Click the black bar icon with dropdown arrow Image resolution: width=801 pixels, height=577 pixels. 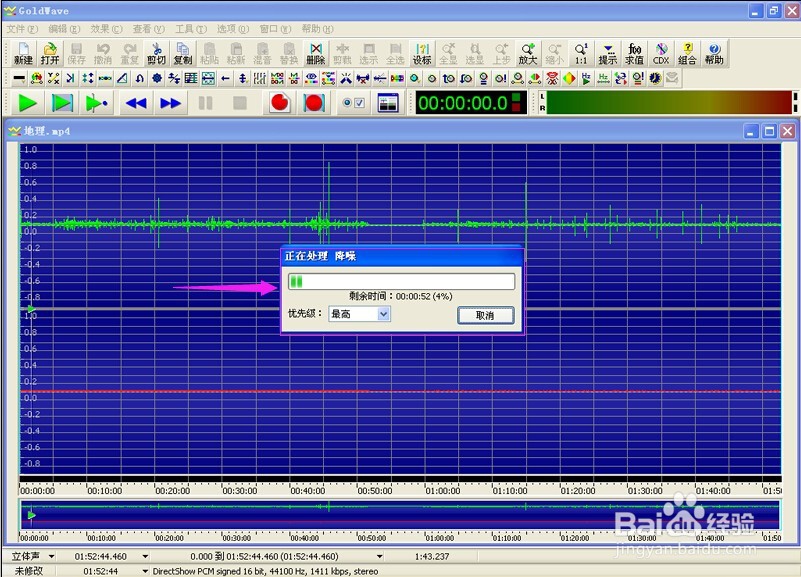tap(19, 78)
